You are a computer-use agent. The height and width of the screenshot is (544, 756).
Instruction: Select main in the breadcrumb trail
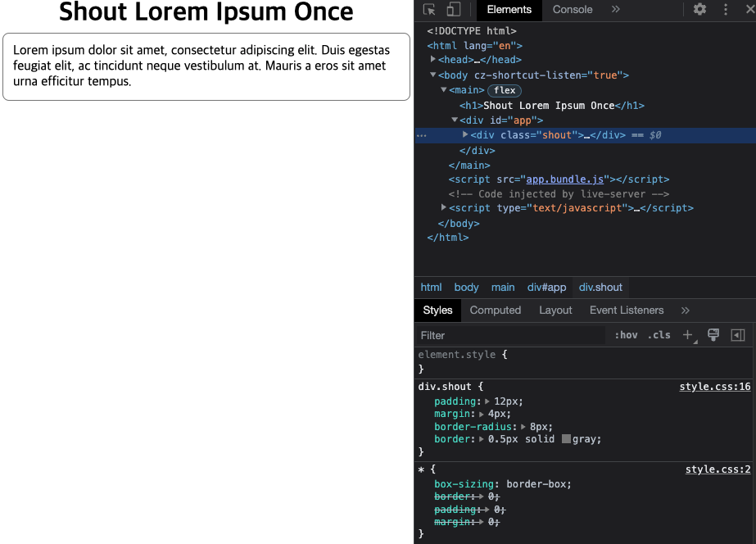[x=503, y=288]
